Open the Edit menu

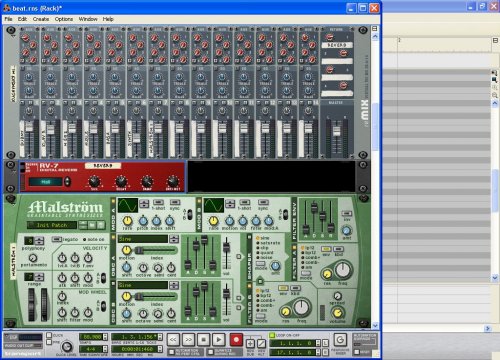tap(22, 19)
